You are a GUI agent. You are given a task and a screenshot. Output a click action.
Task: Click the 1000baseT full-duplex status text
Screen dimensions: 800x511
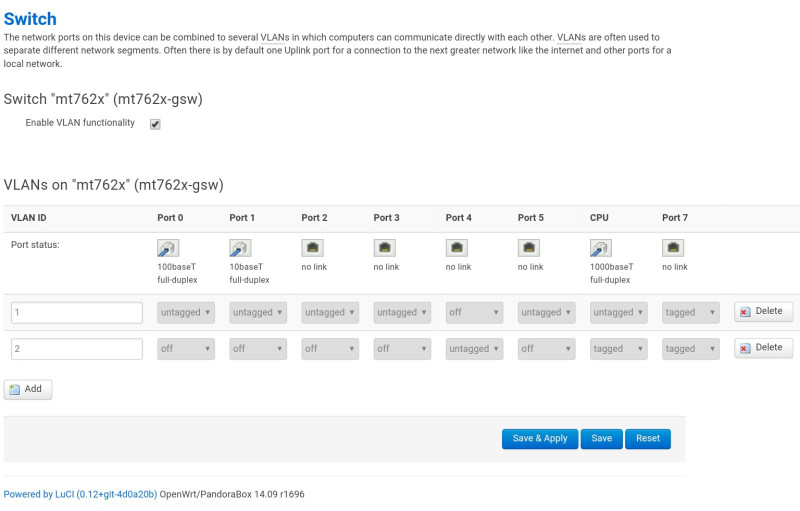point(611,273)
